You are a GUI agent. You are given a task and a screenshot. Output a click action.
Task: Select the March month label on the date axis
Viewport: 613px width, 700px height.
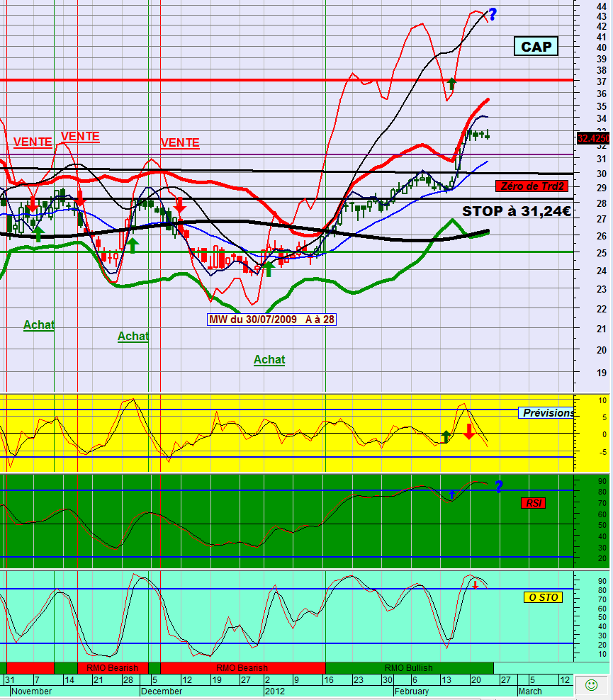pos(530,691)
